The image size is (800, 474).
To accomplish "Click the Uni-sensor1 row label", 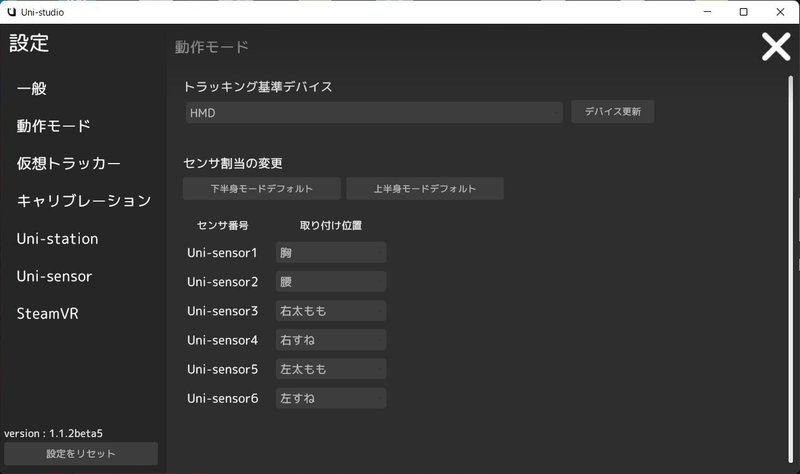I will [x=222, y=253].
